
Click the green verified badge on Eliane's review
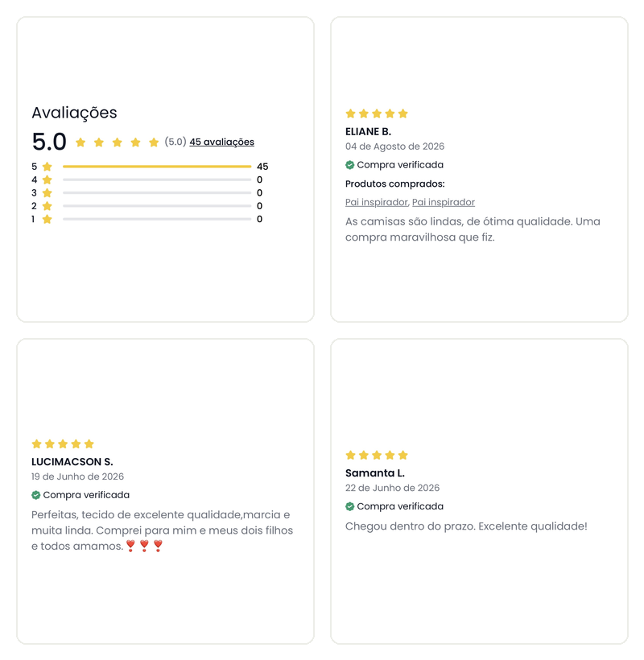pos(350,165)
